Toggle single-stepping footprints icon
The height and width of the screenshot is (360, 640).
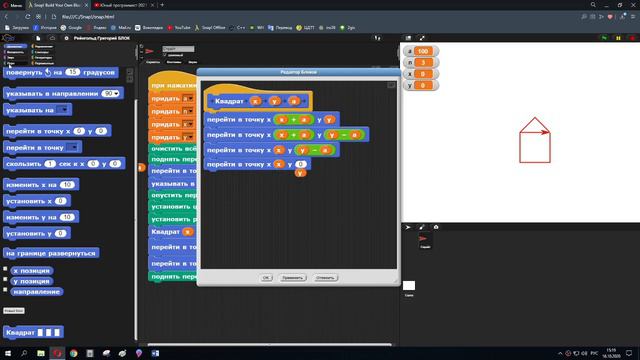click(x=378, y=38)
